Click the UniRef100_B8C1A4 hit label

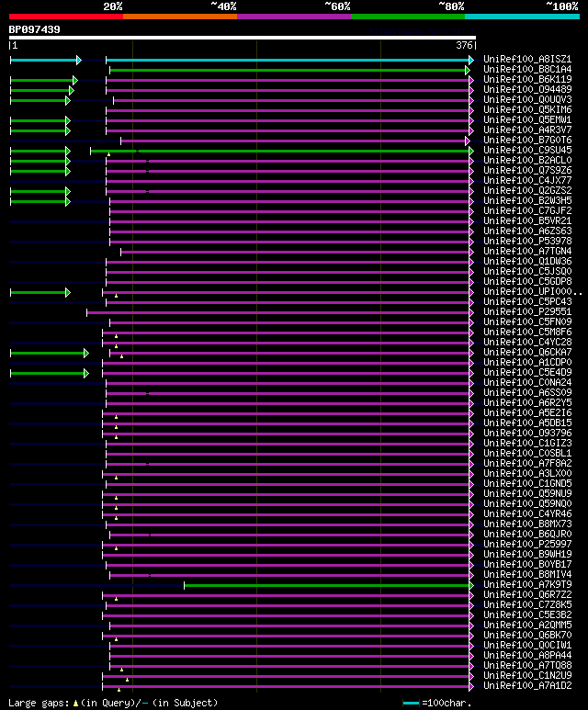point(527,69)
